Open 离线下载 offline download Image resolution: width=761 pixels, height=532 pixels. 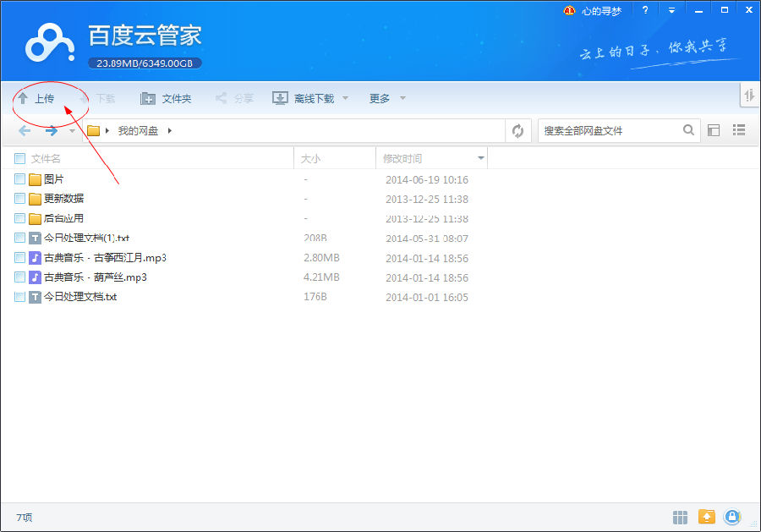coord(304,99)
